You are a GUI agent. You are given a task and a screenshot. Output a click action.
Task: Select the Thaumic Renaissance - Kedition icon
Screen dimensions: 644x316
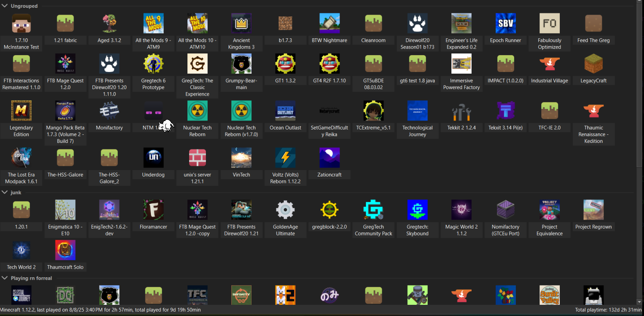pyautogui.click(x=594, y=111)
